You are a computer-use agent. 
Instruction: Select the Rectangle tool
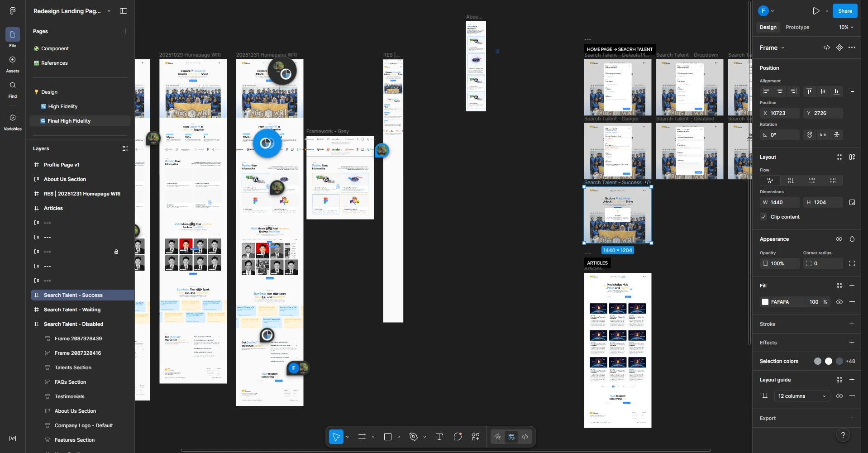pos(388,437)
